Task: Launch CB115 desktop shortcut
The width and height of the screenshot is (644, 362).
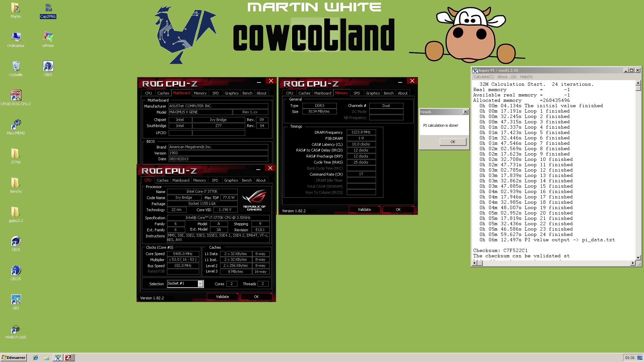Action: point(16,273)
